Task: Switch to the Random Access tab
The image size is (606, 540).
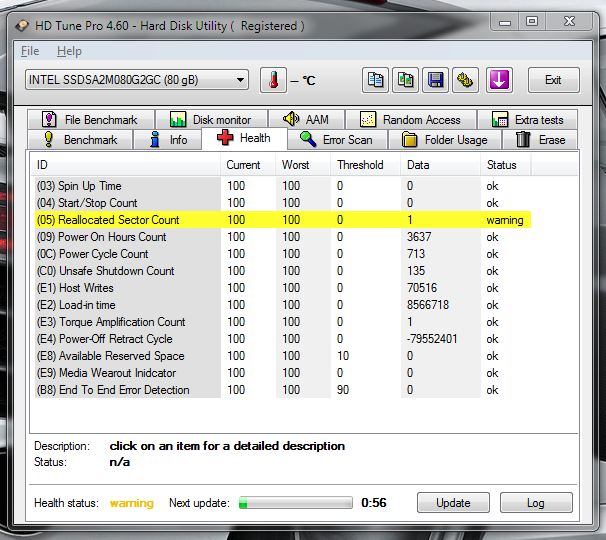Action: click(411, 119)
